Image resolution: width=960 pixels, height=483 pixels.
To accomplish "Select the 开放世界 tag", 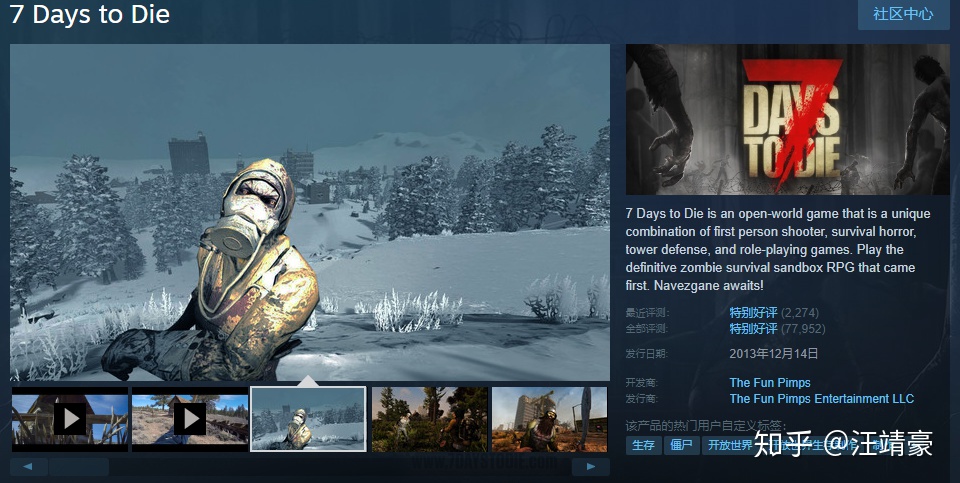I will point(730,445).
